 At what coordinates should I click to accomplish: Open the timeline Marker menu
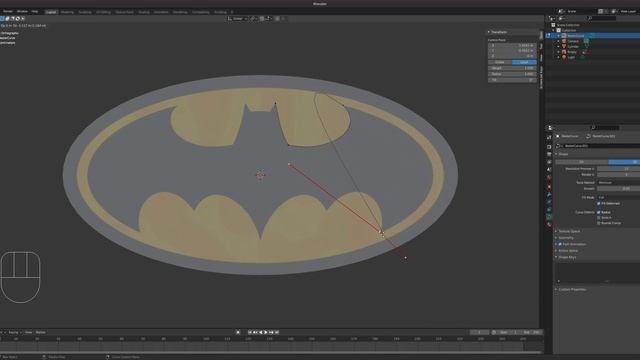[x=41, y=332]
